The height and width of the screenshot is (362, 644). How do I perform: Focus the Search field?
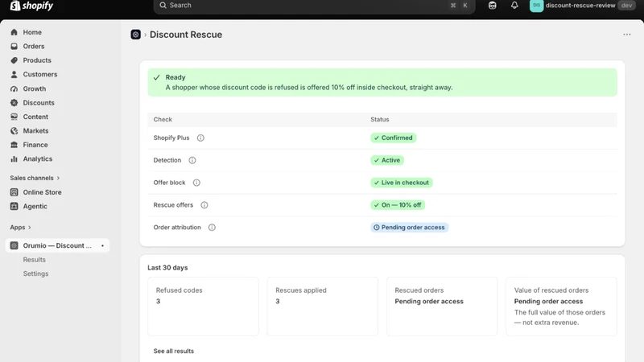(x=314, y=6)
